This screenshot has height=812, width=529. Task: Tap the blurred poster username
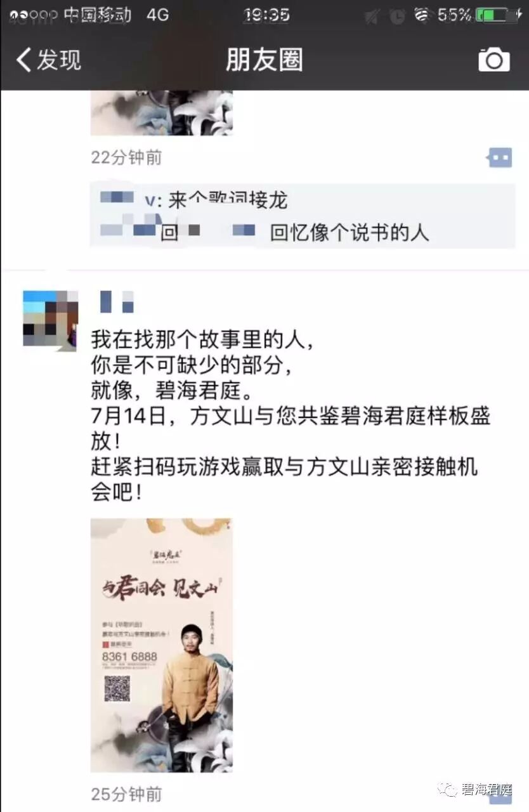[x=117, y=302]
